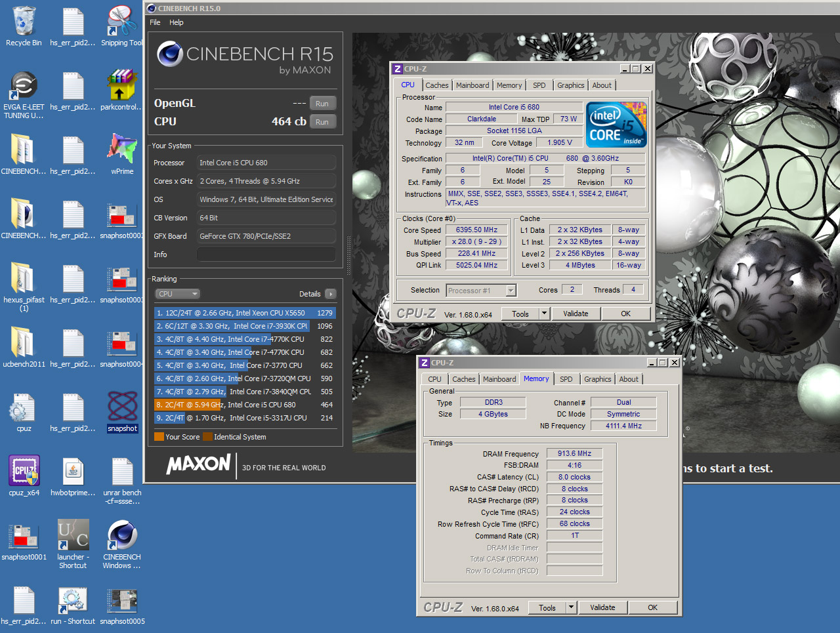
Task: Click the orange Your Score legend swatch
Action: click(159, 437)
